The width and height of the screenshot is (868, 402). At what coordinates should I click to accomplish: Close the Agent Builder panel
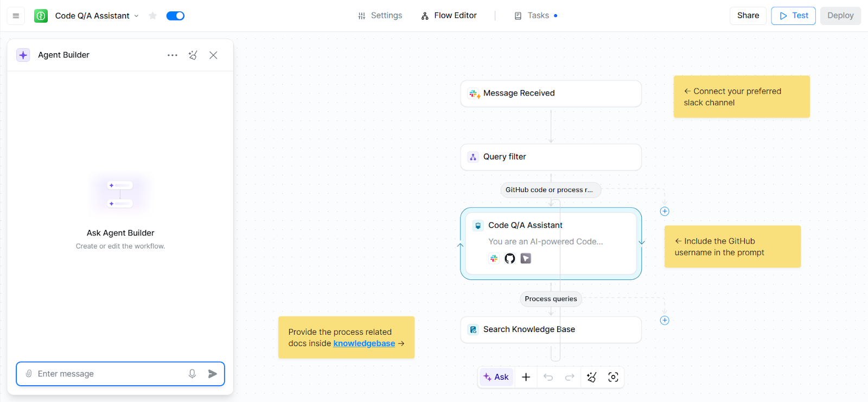(213, 55)
